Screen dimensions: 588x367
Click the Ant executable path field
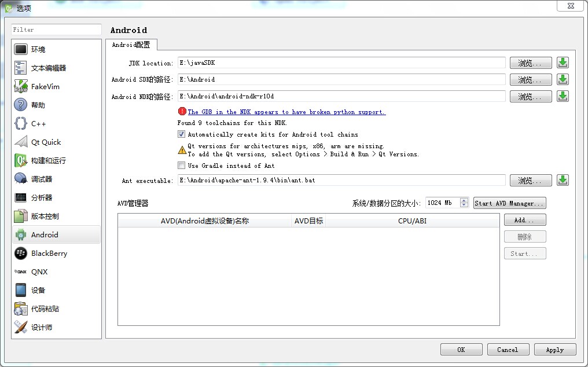[341, 180]
